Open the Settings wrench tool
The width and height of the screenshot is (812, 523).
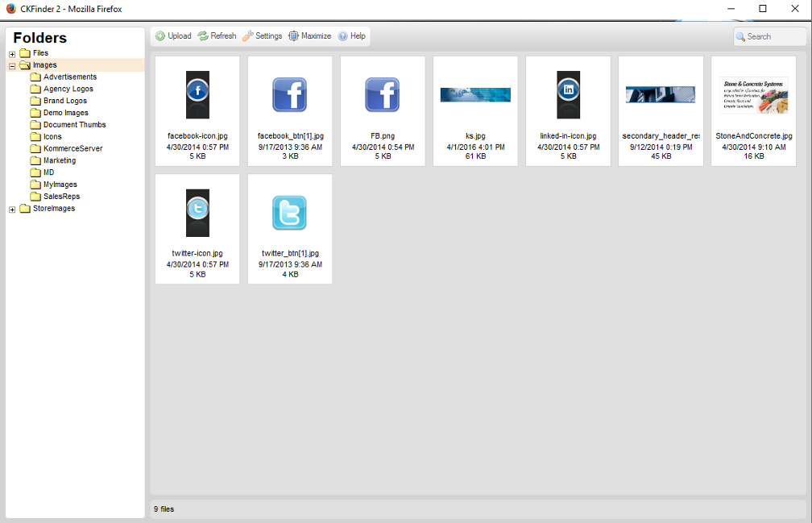248,36
